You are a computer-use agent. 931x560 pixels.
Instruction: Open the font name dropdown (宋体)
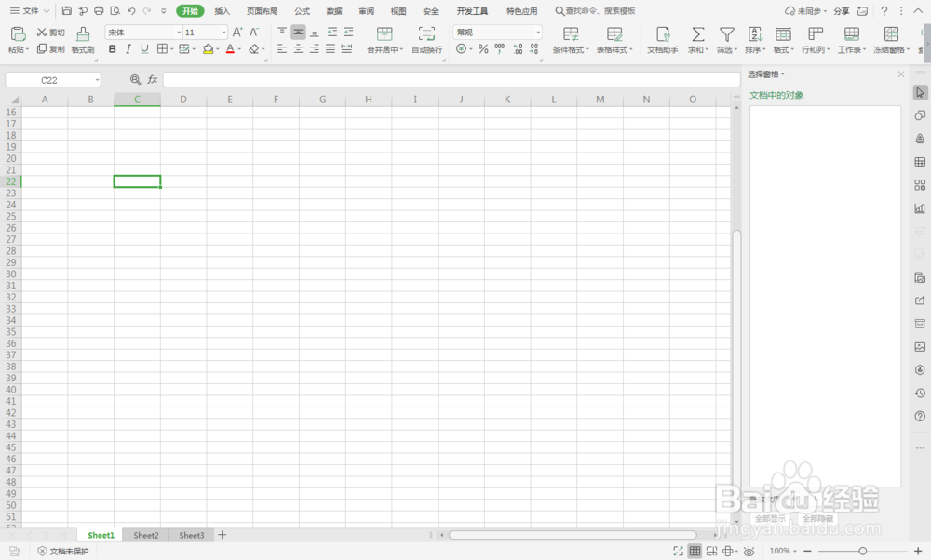tap(179, 32)
